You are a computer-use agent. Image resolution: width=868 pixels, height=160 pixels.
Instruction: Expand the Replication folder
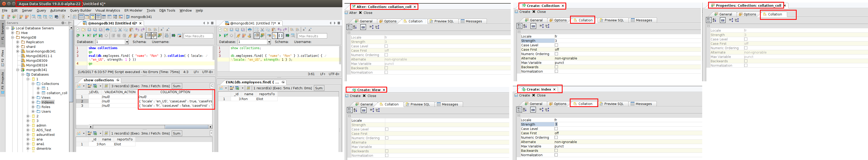coord(17,42)
